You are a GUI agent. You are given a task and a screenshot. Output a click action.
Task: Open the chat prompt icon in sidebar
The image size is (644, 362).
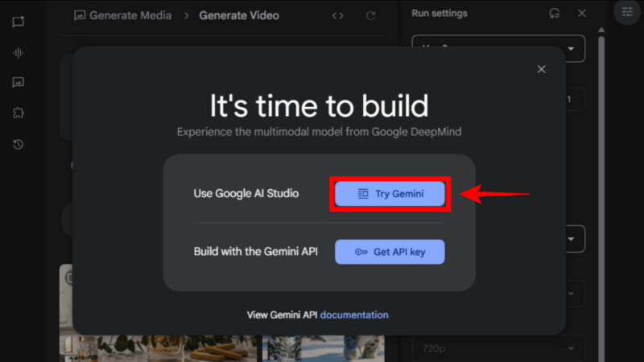(x=18, y=22)
